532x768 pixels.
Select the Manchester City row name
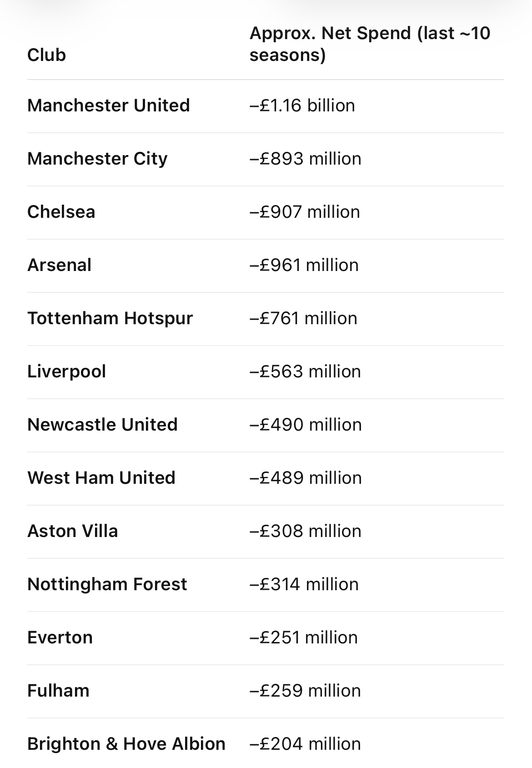click(x=97, y=159)
